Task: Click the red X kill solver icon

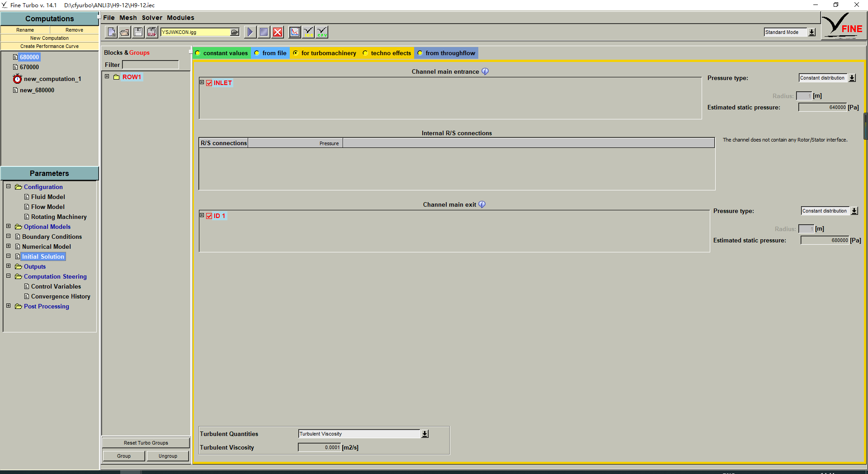Action: 278,32
